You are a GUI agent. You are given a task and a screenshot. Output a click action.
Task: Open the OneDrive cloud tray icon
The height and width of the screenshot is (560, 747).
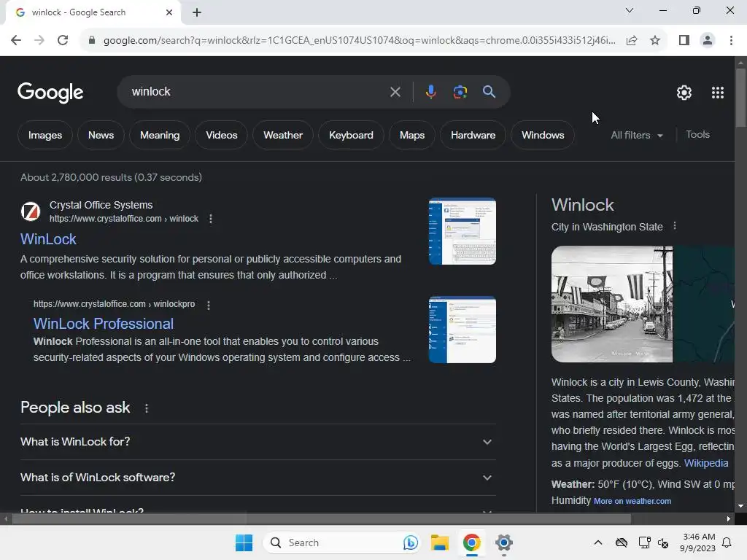622,542
